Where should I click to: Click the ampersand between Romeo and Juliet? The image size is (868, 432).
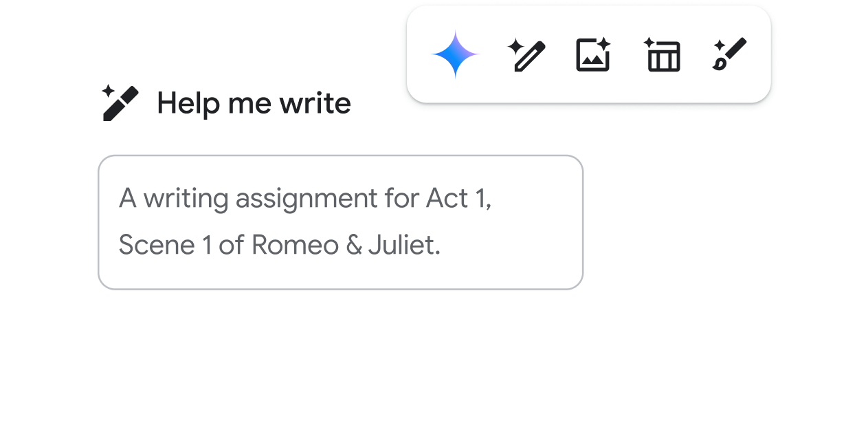coord(353,245)
